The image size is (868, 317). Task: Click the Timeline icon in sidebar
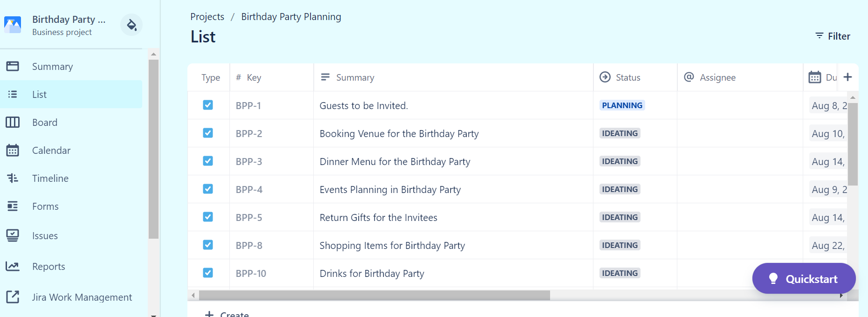coord(13,178)
